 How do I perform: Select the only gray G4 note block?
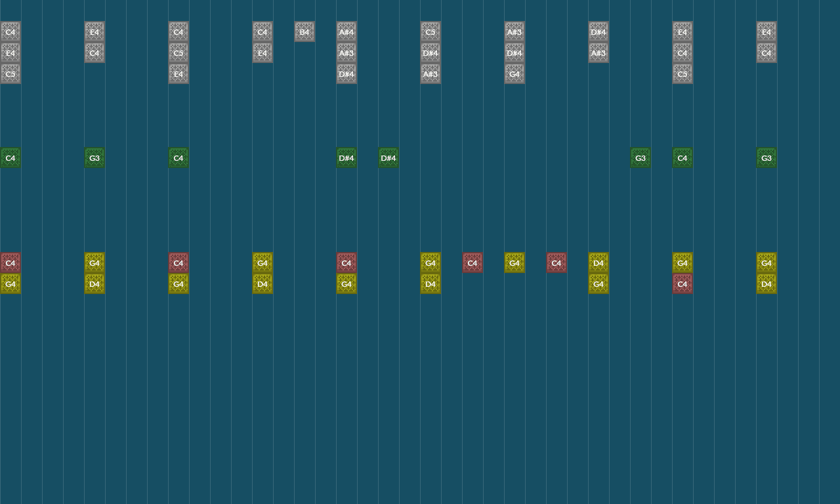coord(514,73)
